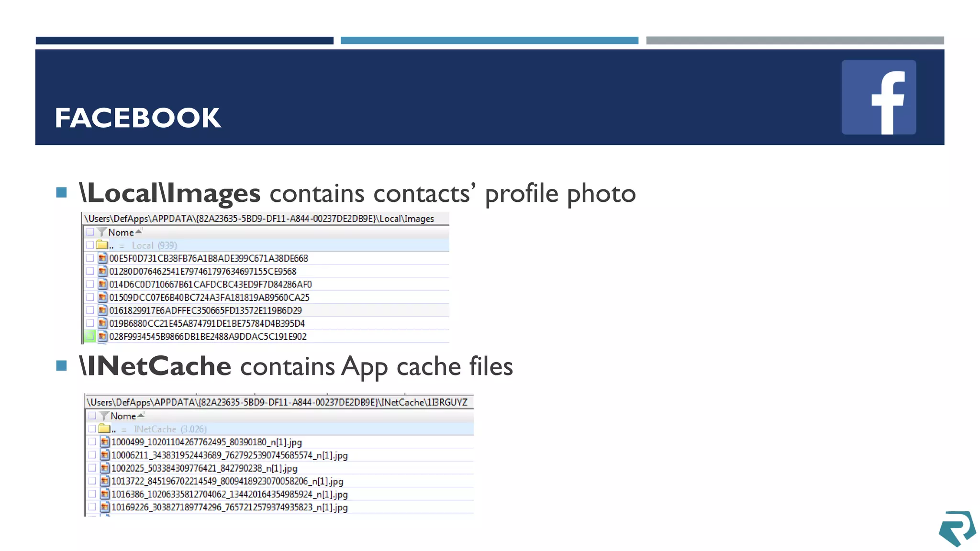Image resolution: width=980 pixels, height=551 pixels.
Task: Select file name 028F9934545B9866DB1BE2488A9DDAC5C191E902
Action: tap(208, 337)
